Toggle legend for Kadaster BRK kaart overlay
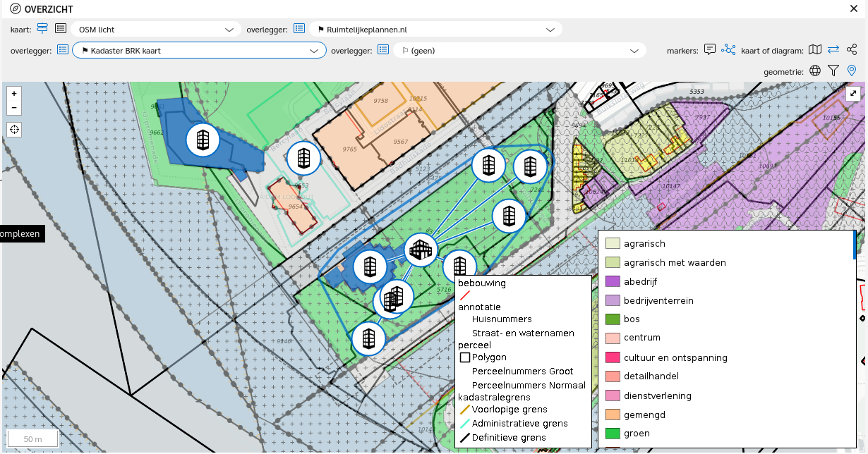Viewport: 868px width, 454px height. tap(63, 50)
